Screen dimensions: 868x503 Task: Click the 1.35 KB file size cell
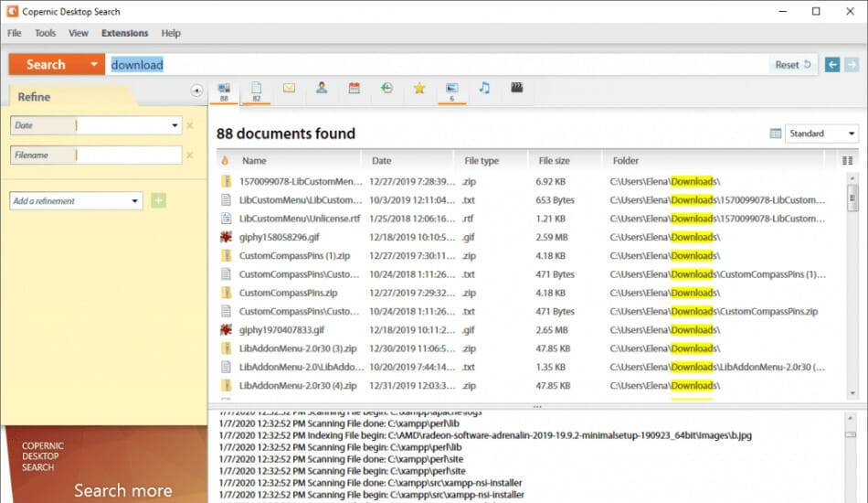click(x=550, y=367)
